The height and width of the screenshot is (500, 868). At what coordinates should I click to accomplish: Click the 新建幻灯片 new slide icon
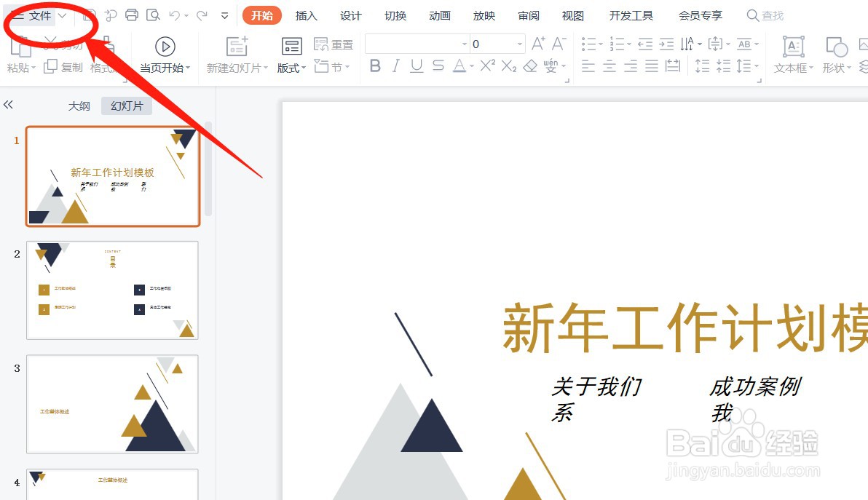237,47
